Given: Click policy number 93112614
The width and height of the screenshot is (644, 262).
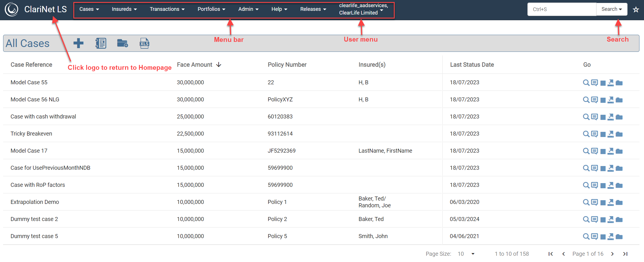Looking at the screenshot, I should pyautogui.click(x=280, y=134).
